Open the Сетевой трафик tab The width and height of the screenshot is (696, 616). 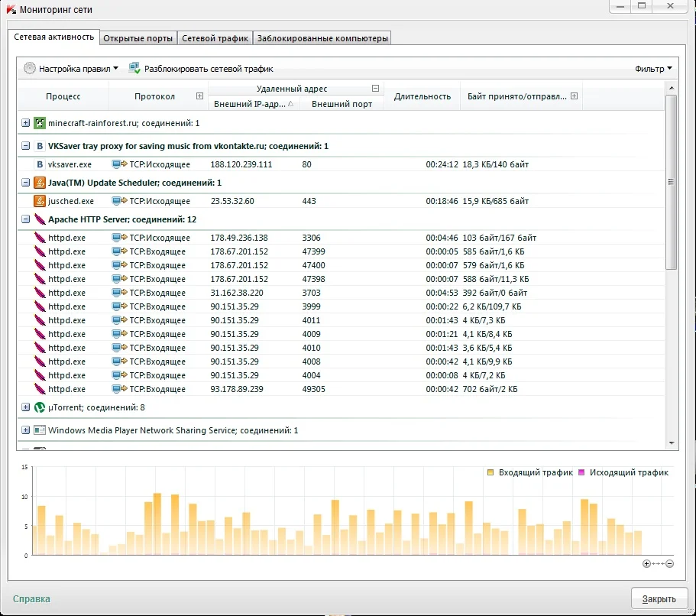215,38
